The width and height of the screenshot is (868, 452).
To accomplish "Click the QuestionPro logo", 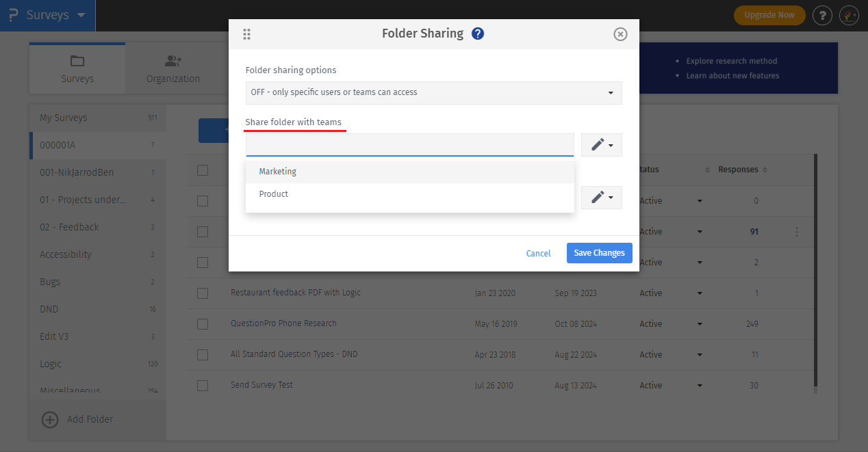I will [14, 14].
